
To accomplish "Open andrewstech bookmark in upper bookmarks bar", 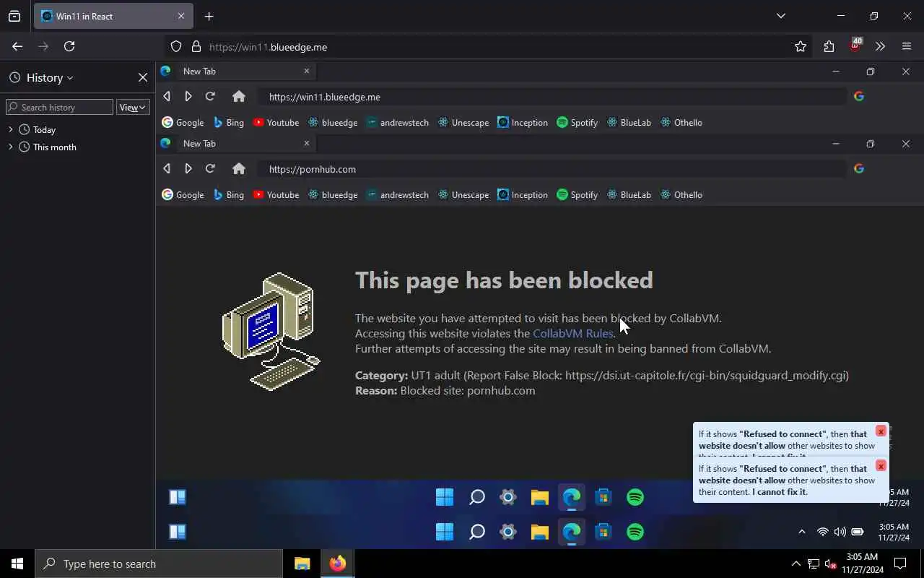I will pos(398,122).
